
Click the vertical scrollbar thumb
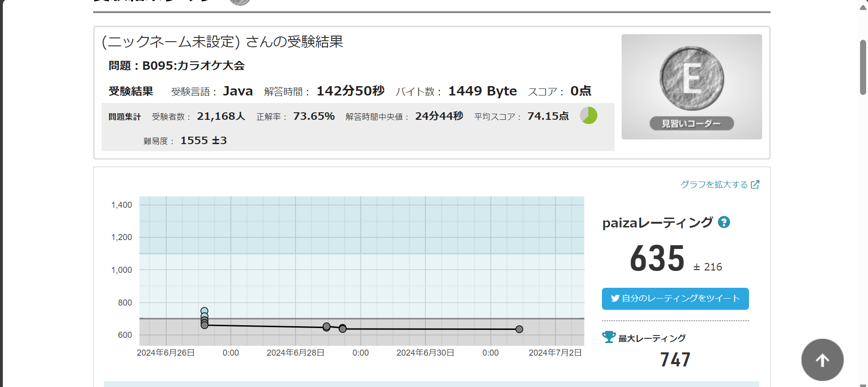(863, 68)
